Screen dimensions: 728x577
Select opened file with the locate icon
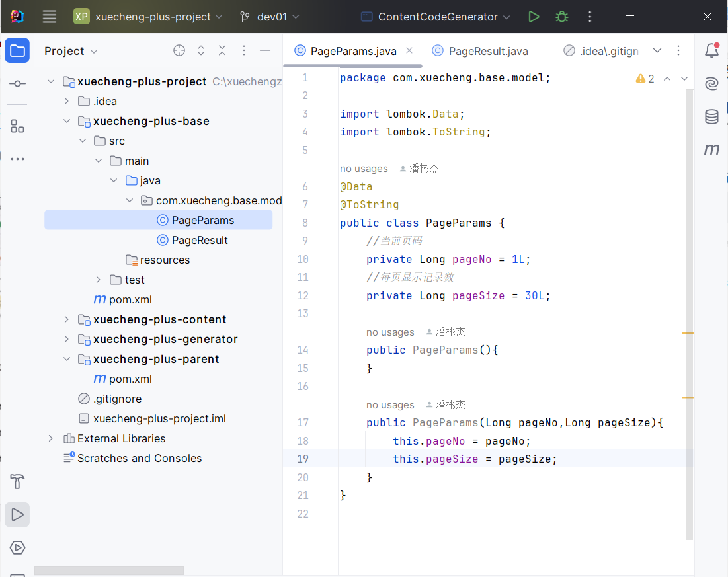pos(179,51)
